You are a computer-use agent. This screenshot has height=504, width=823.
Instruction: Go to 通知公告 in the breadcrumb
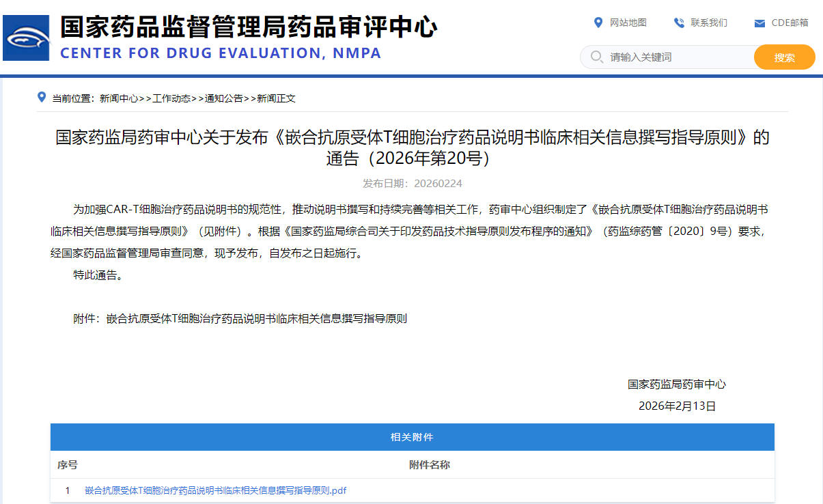224,98
